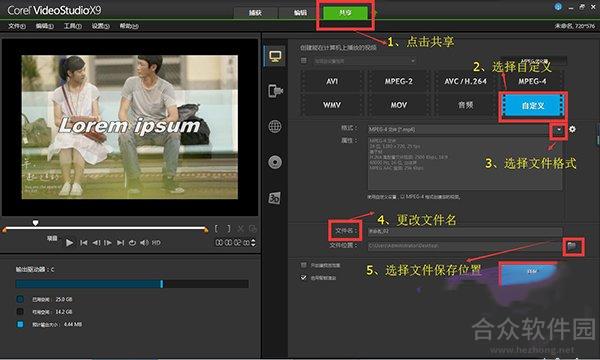Open format options gear icon
600x360 pixels.
572,129
